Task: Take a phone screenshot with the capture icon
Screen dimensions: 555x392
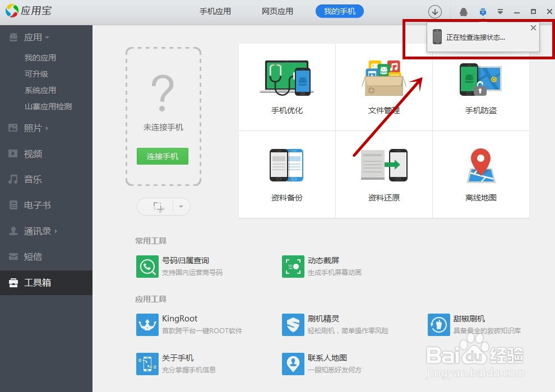Action: coord(158,207)
